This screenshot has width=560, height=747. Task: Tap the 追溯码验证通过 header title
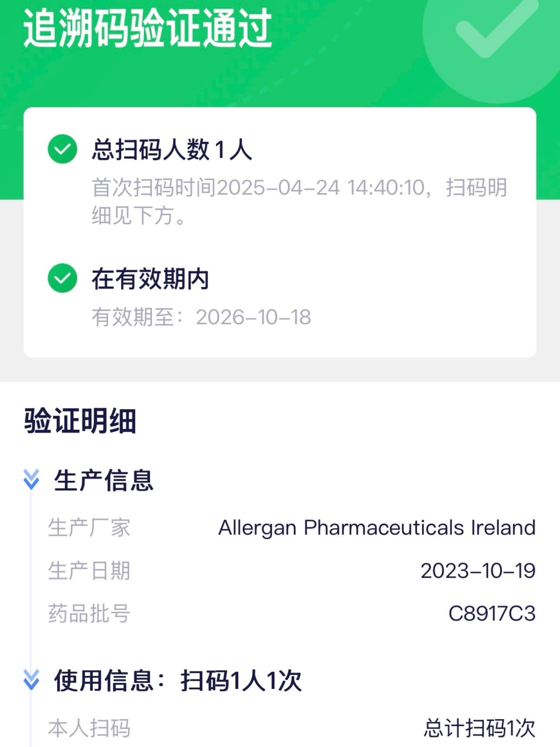coord(148,29)
